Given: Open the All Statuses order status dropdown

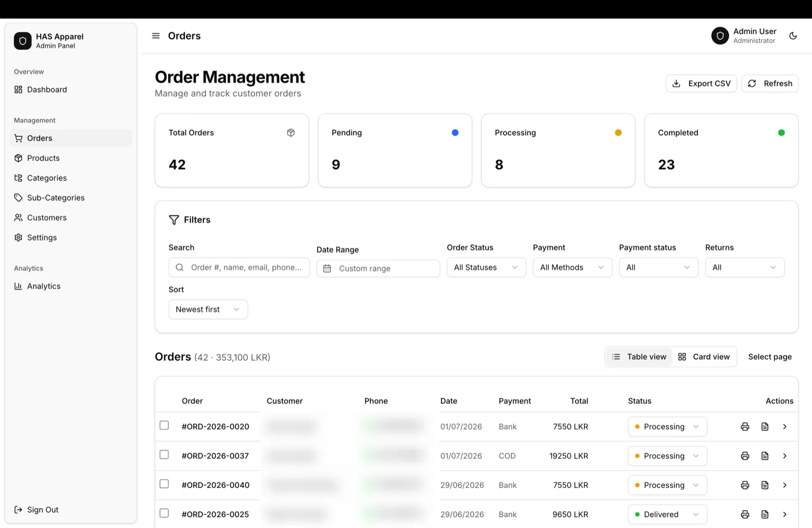Looking at the screenshot, I should [x=486, y=268].
